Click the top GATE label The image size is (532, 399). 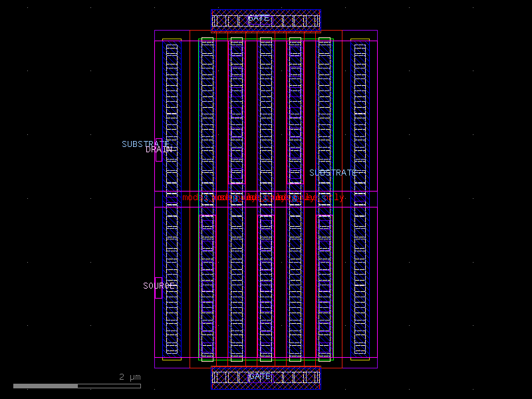[261, 19]
